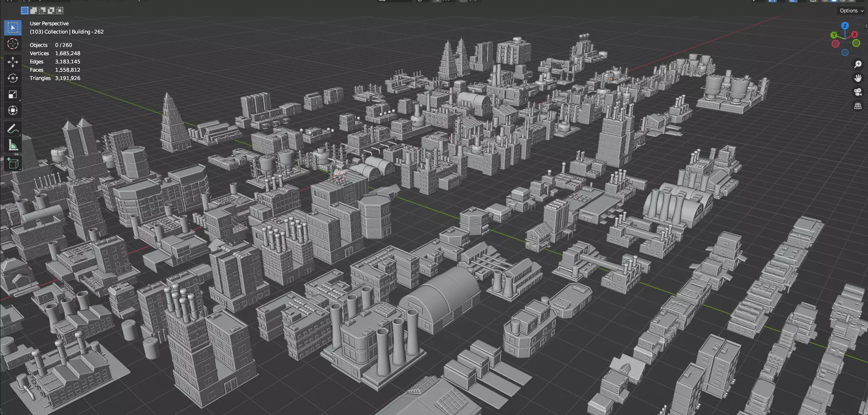Toggle the camera view icon
This screenshot has height=415, width=868.
coord(858,92)
